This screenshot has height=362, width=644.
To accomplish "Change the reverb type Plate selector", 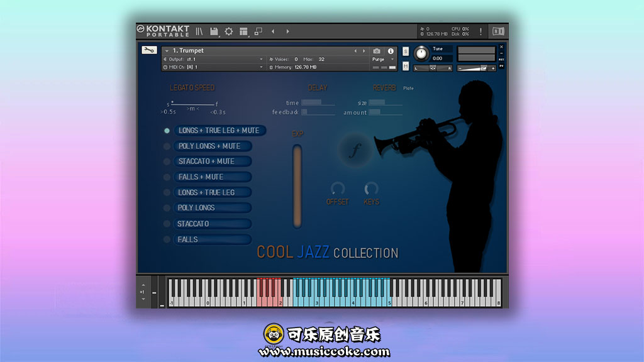I will [x=408, y=88].
